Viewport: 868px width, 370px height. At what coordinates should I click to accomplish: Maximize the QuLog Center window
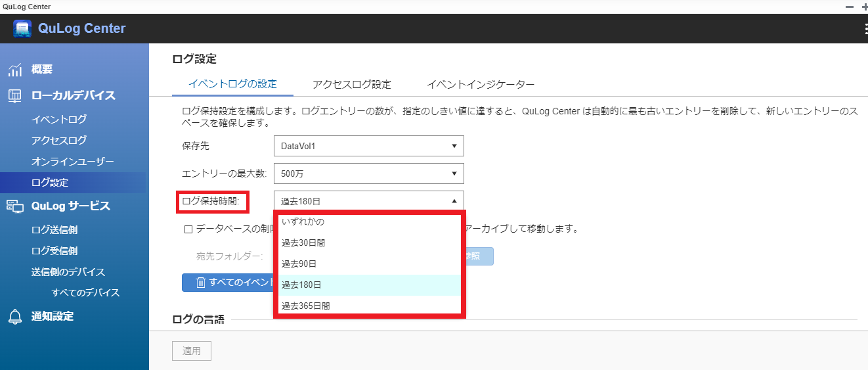pos(864,6)
